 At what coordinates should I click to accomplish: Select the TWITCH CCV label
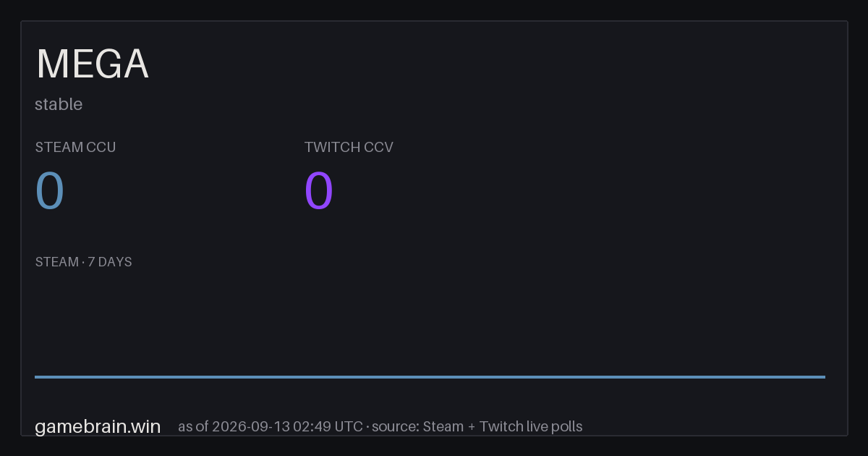tap(349, 147)
